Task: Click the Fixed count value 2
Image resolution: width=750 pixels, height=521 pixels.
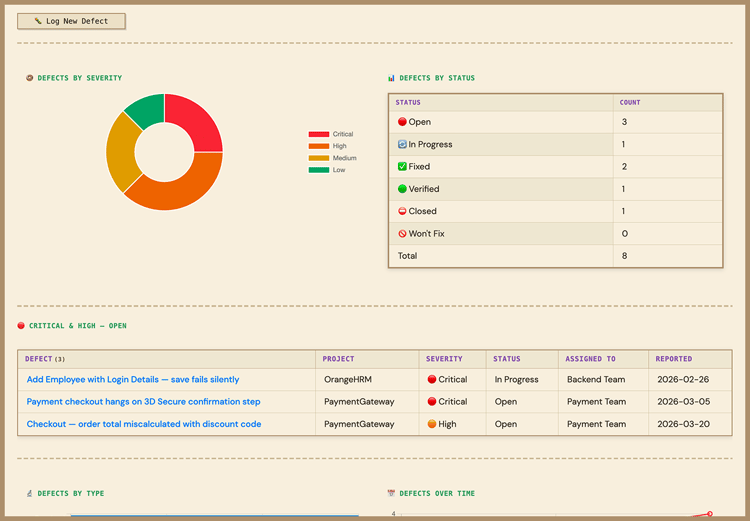Action: click(624, 166)
